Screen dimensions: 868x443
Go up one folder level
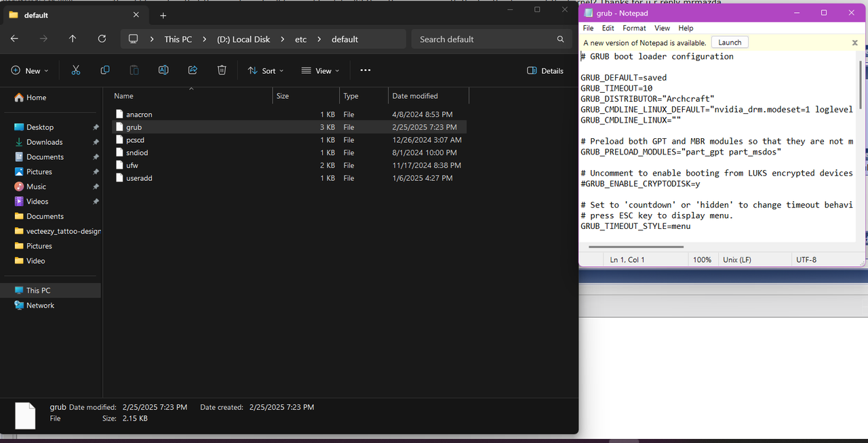point(73,39)
